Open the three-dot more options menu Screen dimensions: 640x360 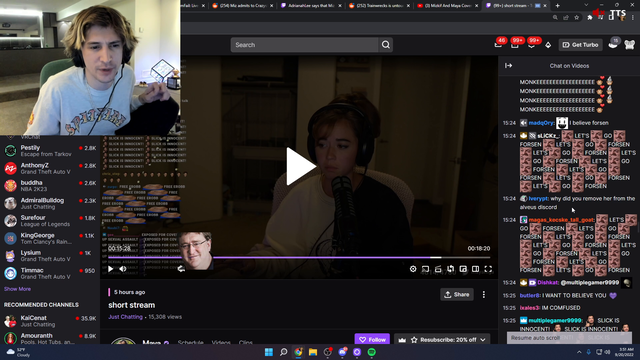point(484,294)
